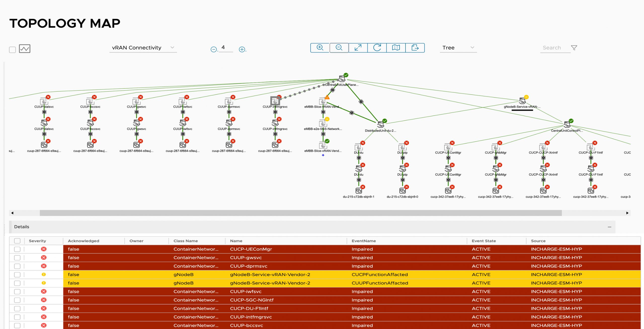Tick the checkbox next to the chart icon
Image resolution: width=644 pixels, height=329 pixels.
pyautogui.click(x=12, y=50)
